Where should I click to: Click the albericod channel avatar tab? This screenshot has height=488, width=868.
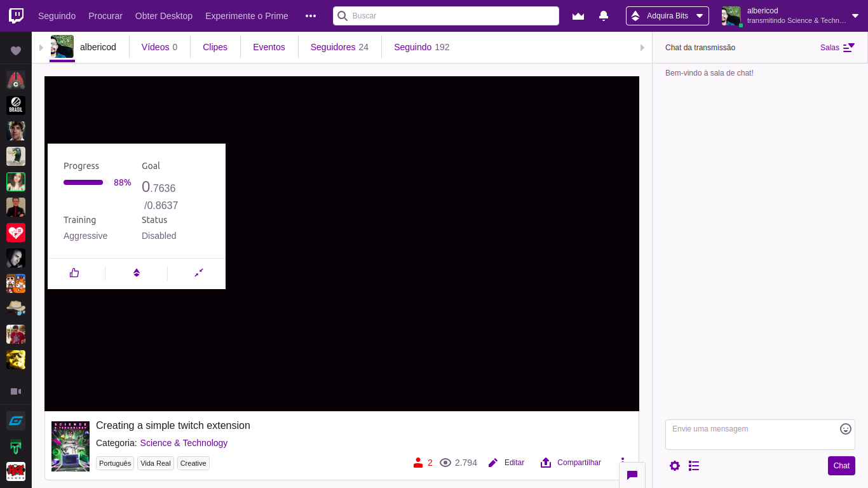coord(62,47)
